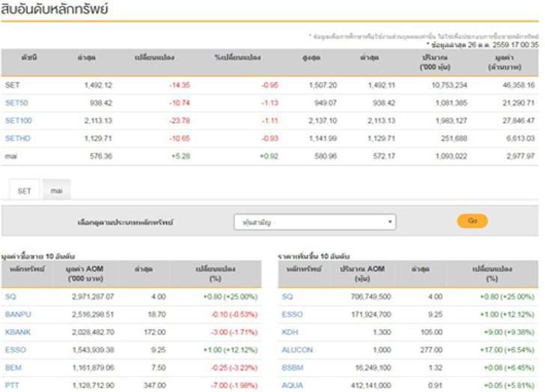Select BANPU traded value 2,516,298.51
545x392 pixels.
point(93,314)
